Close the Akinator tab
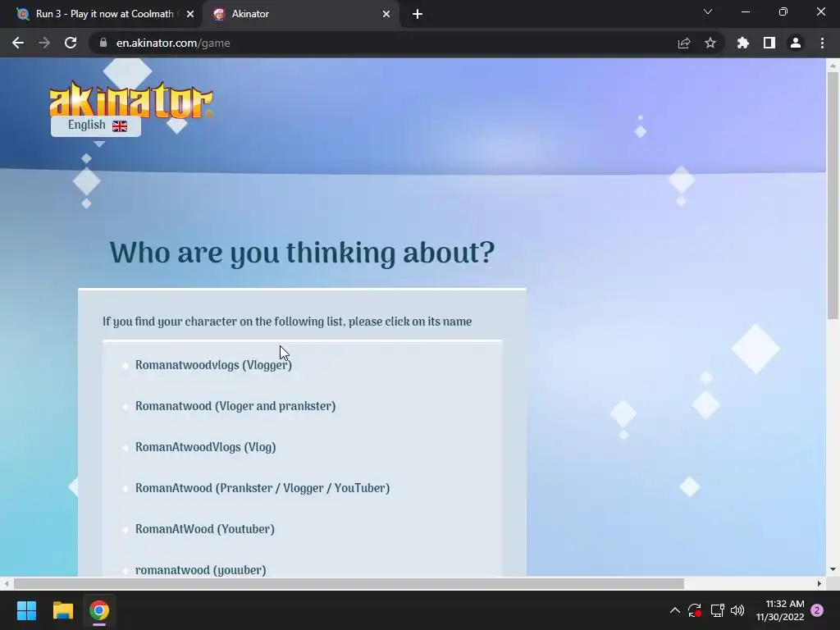The image size is (840, 630). [x=386, y=14]
